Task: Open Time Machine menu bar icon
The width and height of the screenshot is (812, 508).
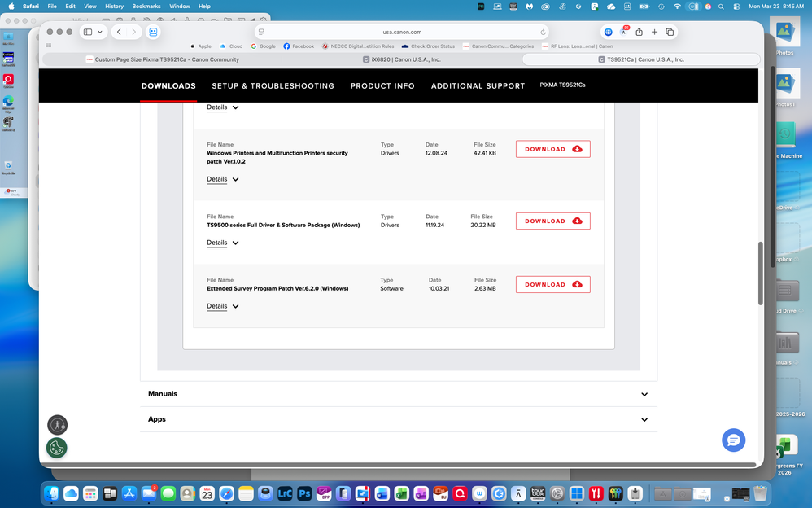Action: click(x=661, y=7)
